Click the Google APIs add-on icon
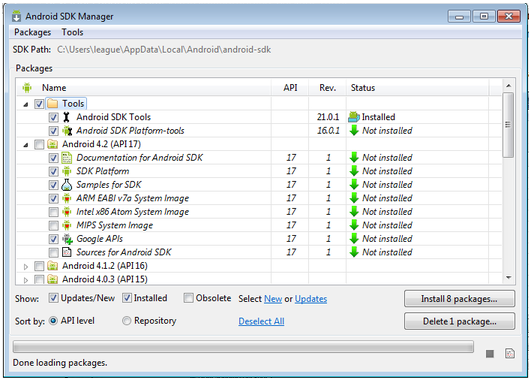 pyautogui.click(x=67, y=239)
